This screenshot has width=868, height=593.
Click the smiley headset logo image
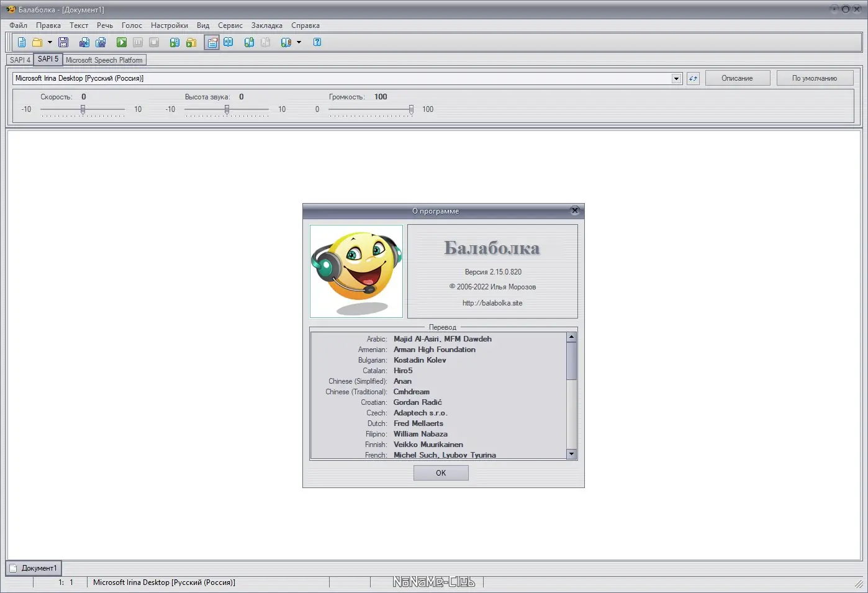[356, 271]
